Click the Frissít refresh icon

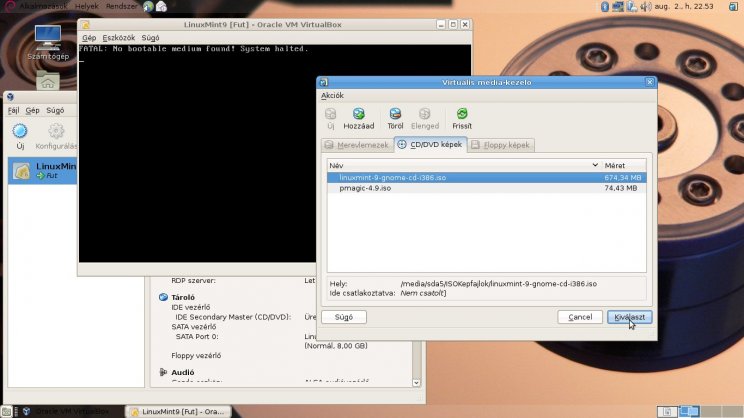coord(462,114)
